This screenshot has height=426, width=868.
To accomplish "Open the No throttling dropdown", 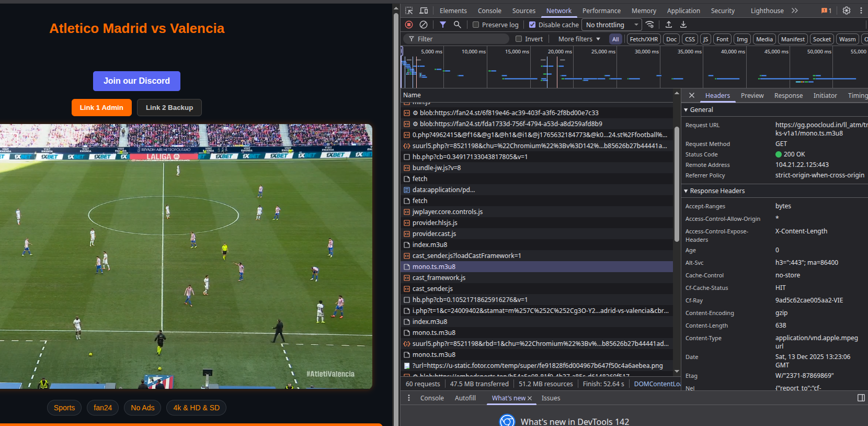I will pos(612,25).
